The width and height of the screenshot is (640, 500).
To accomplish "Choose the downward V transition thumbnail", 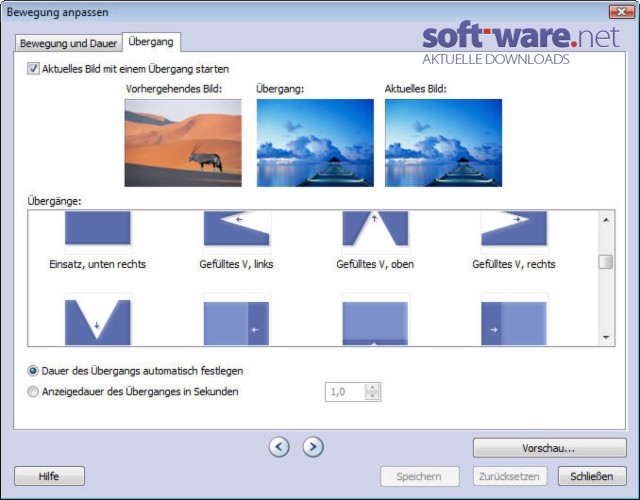I will pos(98,322).
